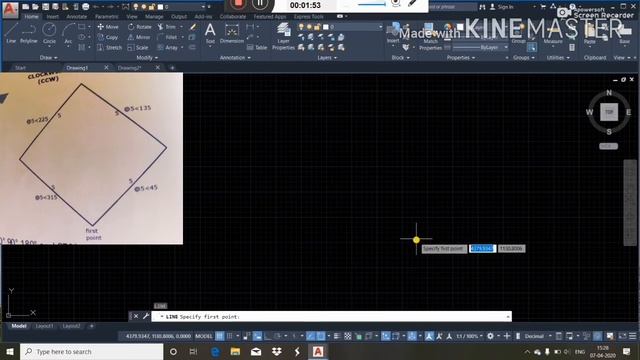
Task: Add a new drawing tab with plus
Action: click(172, 68)
